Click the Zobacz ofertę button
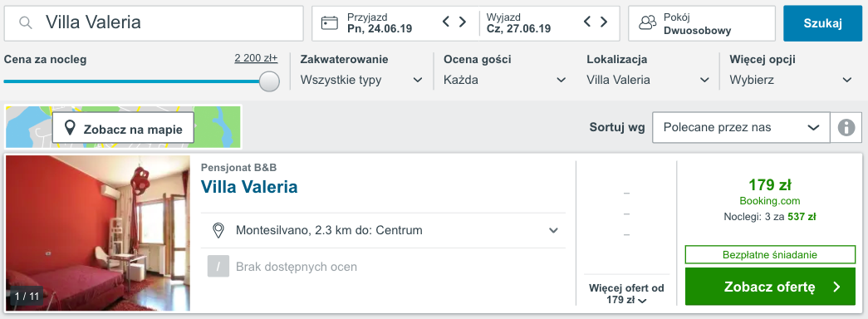Image resolution: width=868 pixels, height=319 pixels. [770, 287]
